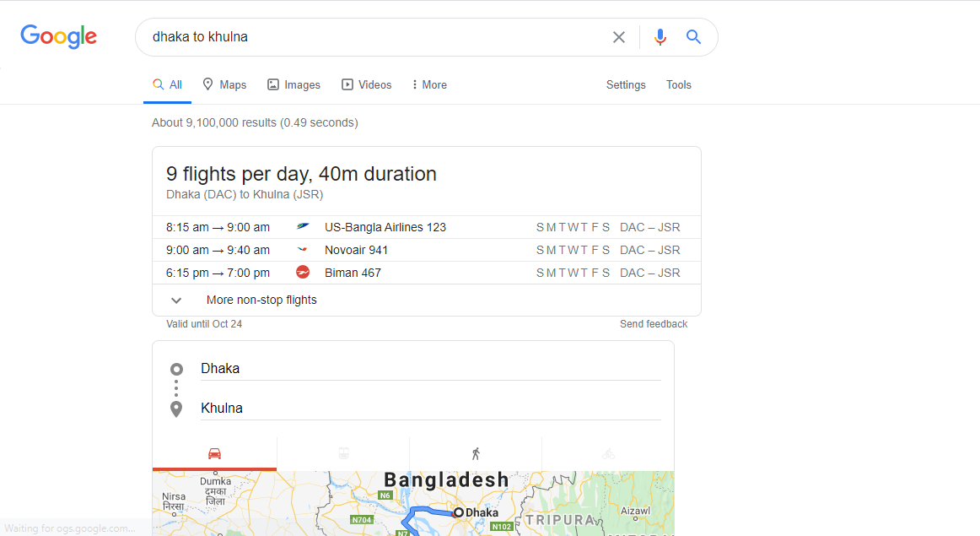Open search Settings
The image size is (980, 536).
(x=626, y=84)
